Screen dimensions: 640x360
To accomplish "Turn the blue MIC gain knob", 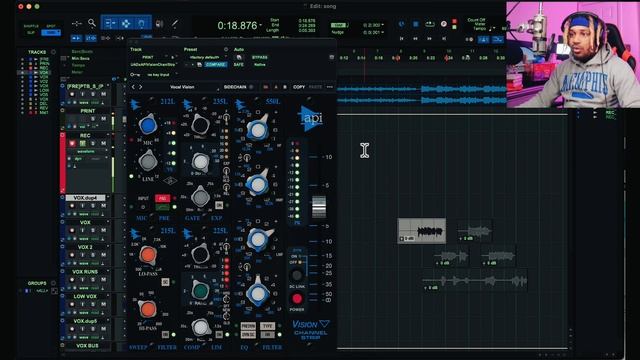I will [x=148, y=124].
